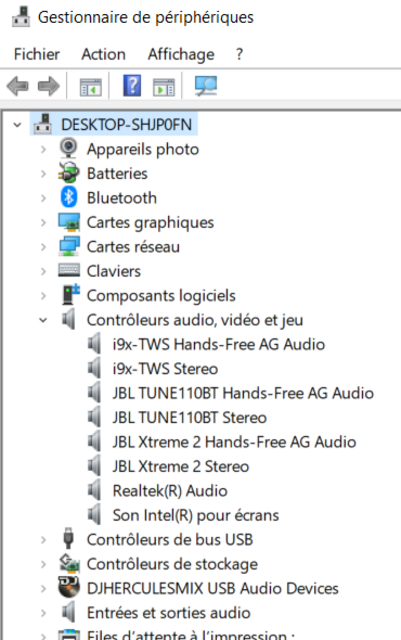Screen dimensions: 401x640
Task: Click speaker icon beside i9x-TWS Stereo
Action: click(x=94, y=368)
